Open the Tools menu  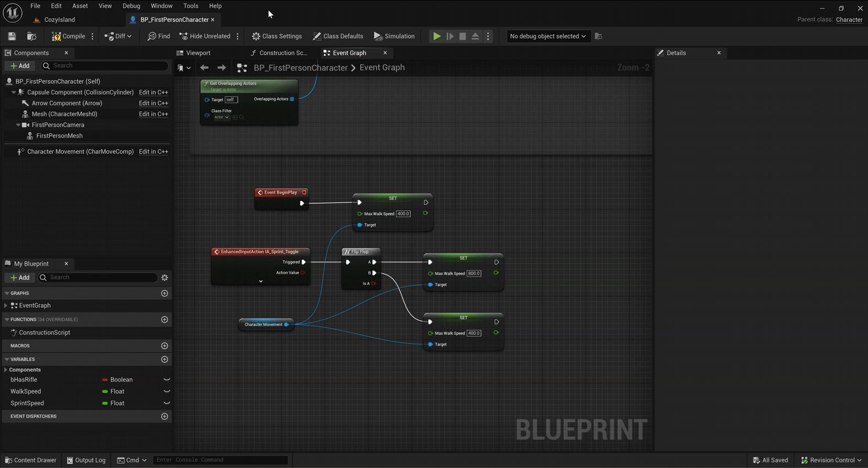tap(191, 6)
